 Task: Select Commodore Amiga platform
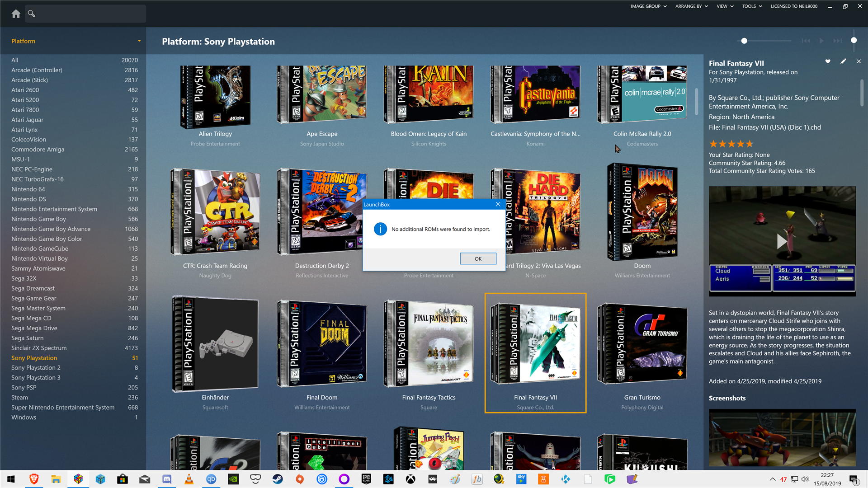75,150
